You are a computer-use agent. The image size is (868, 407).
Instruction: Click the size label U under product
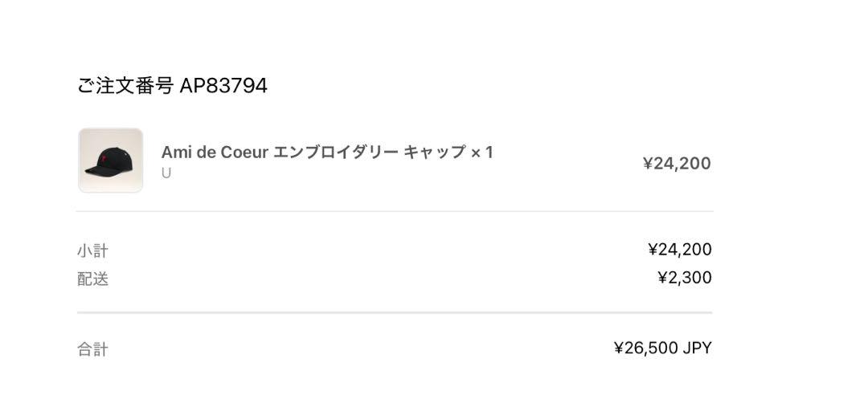pos(166,173)
